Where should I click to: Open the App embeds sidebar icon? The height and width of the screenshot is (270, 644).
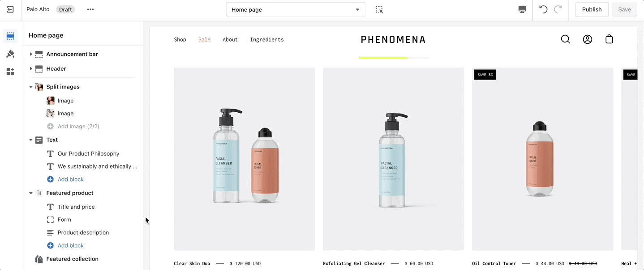tap(10, 72)
